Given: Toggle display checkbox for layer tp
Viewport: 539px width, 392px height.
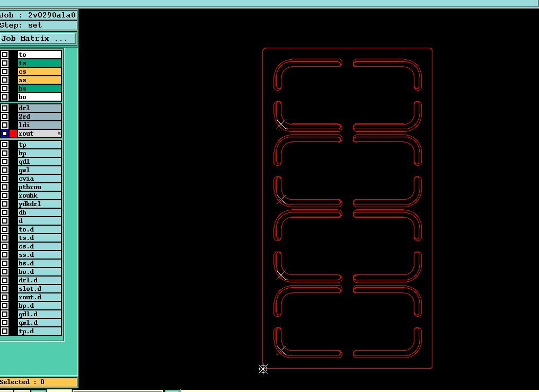Looking at the screenshot, I should point(5,145).
